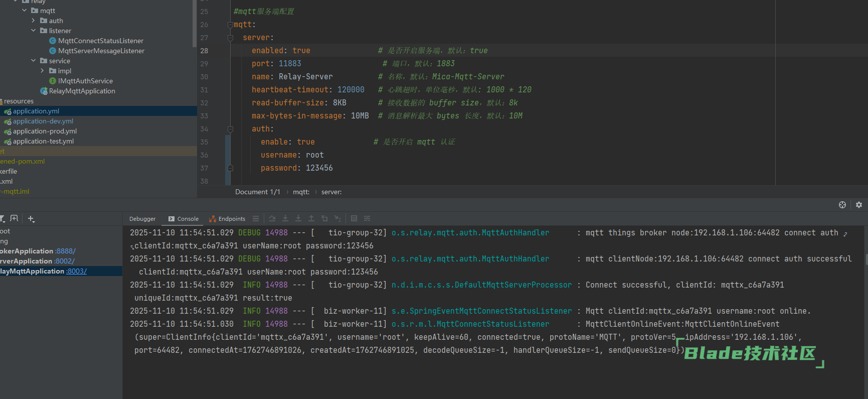868x399 pixels.
Task: Click the Group By icon in services toolbar
Action: pyautogui.click(x=14, y=219)
